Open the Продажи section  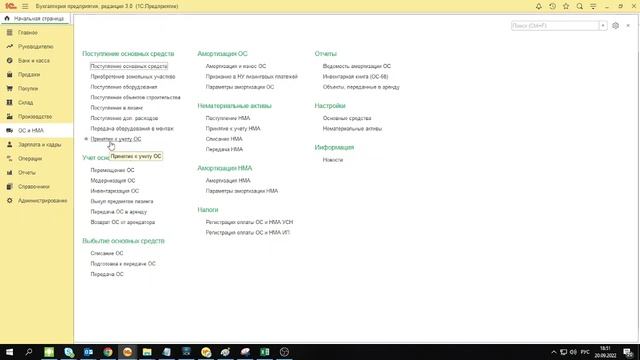(29, 75)
